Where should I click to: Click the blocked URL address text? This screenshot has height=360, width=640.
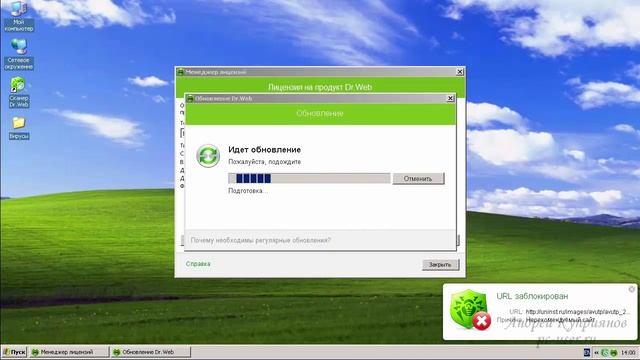click(x=578, y=311)
